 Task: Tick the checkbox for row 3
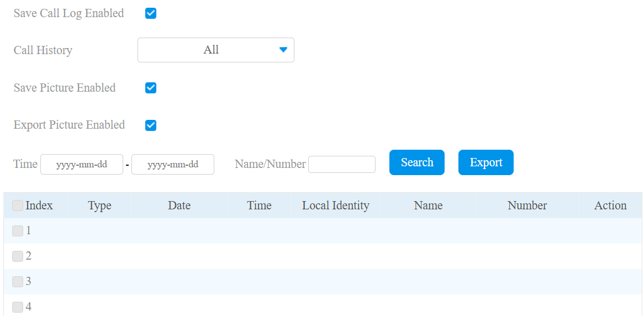[18, 282]
